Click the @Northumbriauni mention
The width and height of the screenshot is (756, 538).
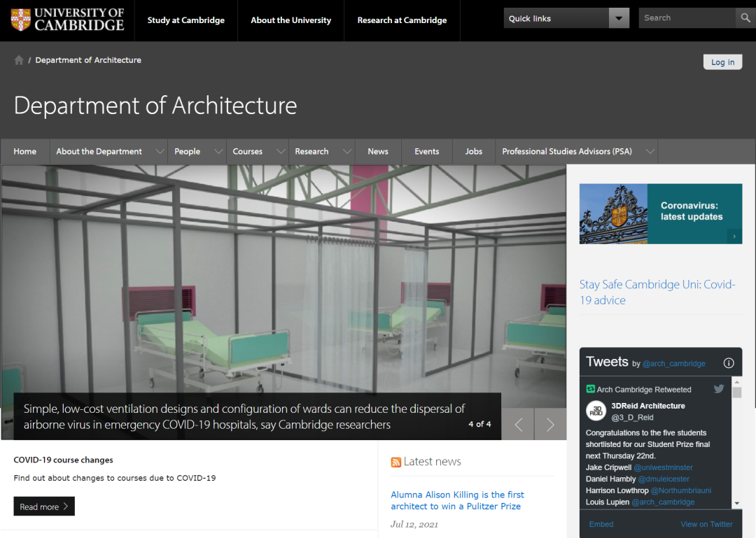pos(681,490)
